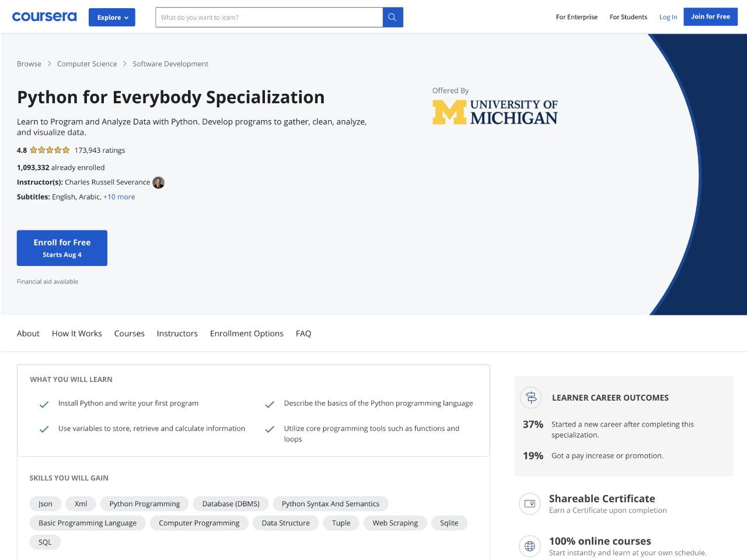Click the 1,093,332 already enrolled text

click(61, 167)
